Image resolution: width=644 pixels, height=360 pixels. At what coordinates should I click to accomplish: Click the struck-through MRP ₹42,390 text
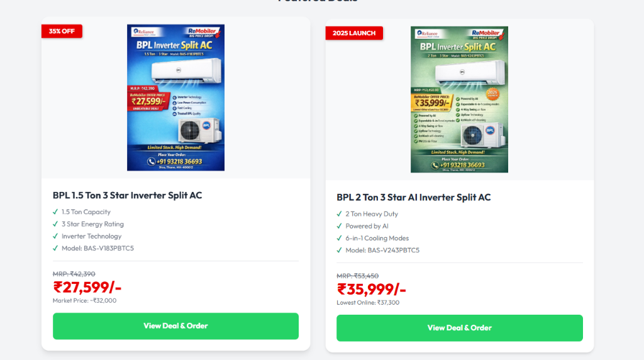pyautogui.click(x=74, y=274)
